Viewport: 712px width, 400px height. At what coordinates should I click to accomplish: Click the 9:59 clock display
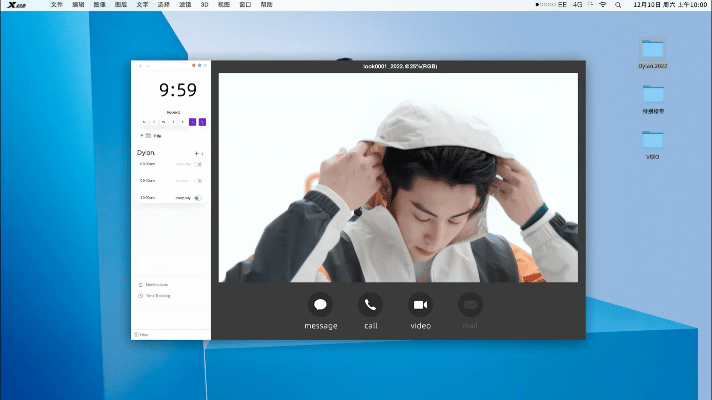178,90
